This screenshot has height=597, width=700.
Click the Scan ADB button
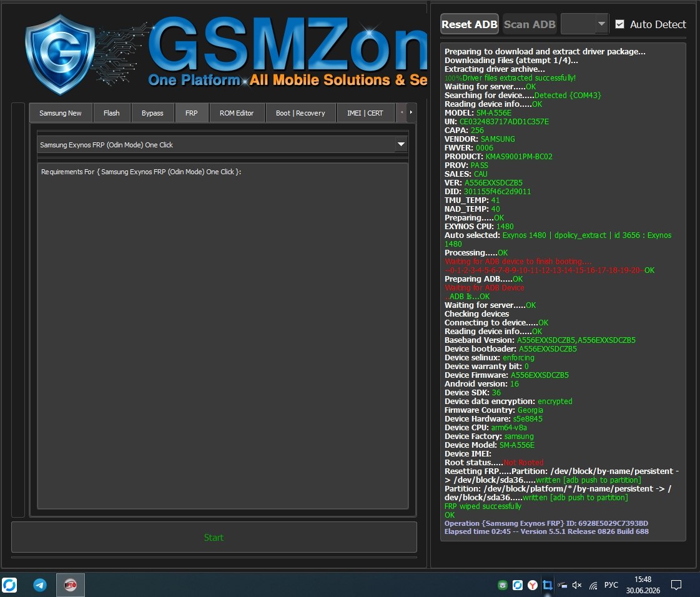pyautogui.click(x=530, y=24)
